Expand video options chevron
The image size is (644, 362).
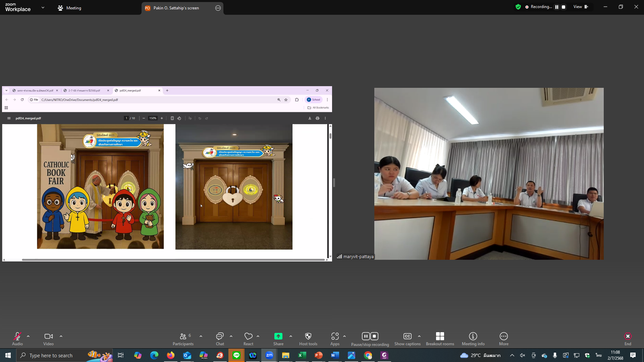(61, 336)
